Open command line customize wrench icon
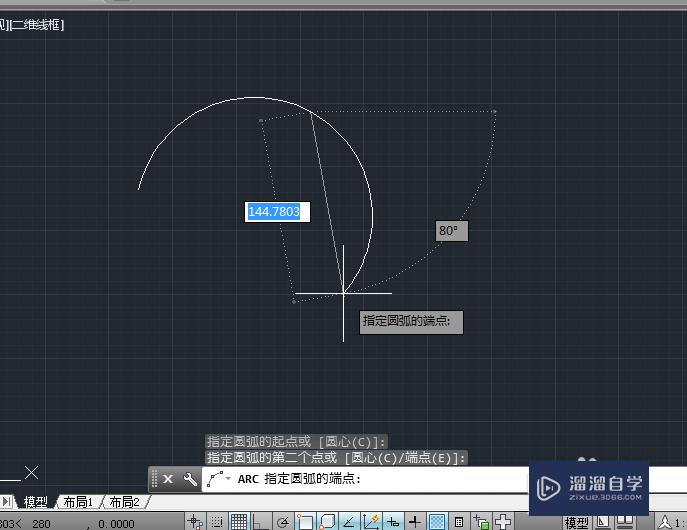 tap(190, 479)
